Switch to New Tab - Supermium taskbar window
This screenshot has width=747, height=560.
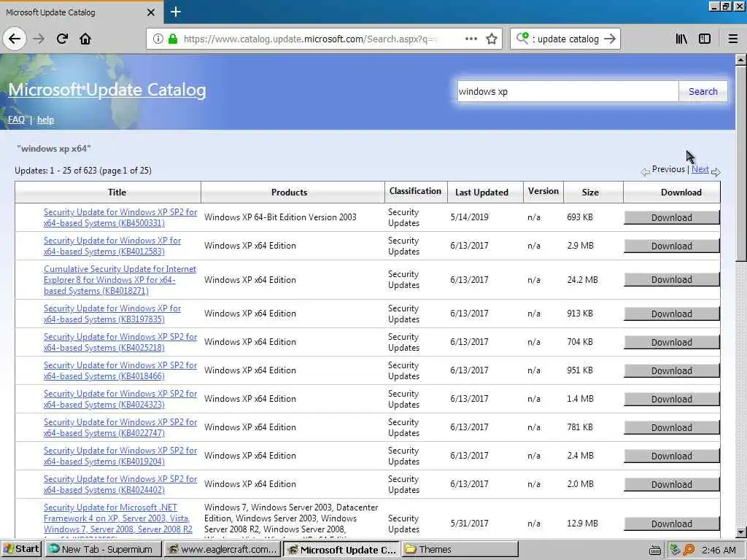click(x=104, y=550)
